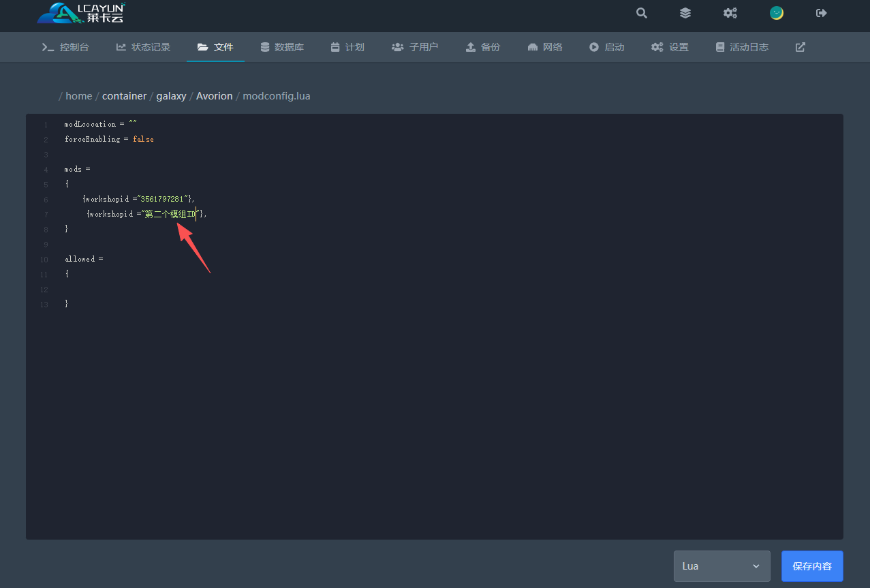Open the 控制台 console tab
Screen dimensions: 870x588
(65, 47)
